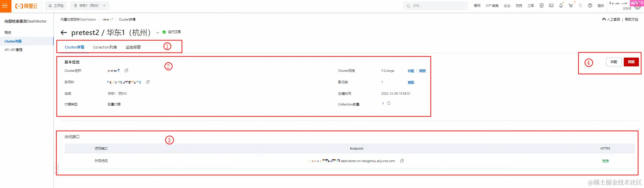Image resolution: width=644 pixels, height=188 pixels.
Task: Open the Collection数量 value 1 link
Action: (x=383, y=103)
